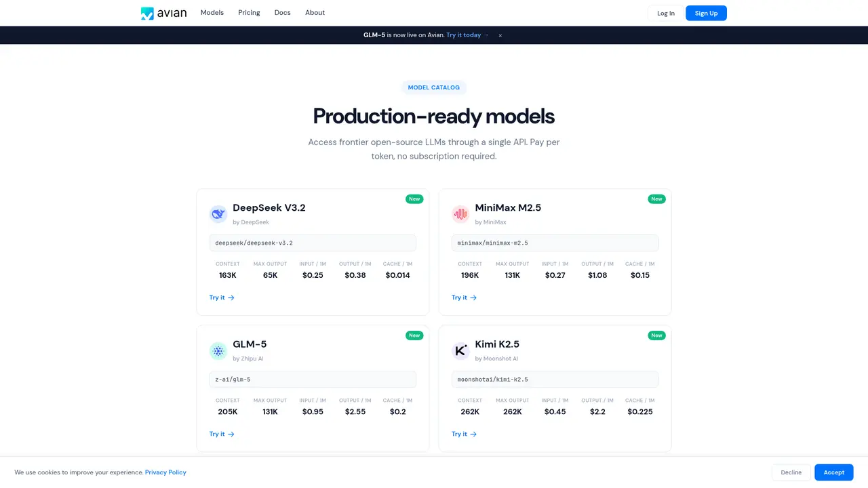Try the DeepSeek V3.2 model
868x488 pixels.
(222, 298)
